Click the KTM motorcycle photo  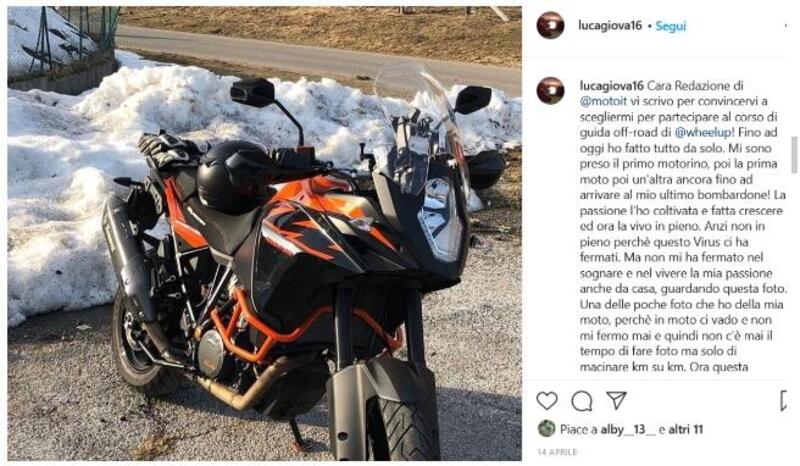click(264, 233)
